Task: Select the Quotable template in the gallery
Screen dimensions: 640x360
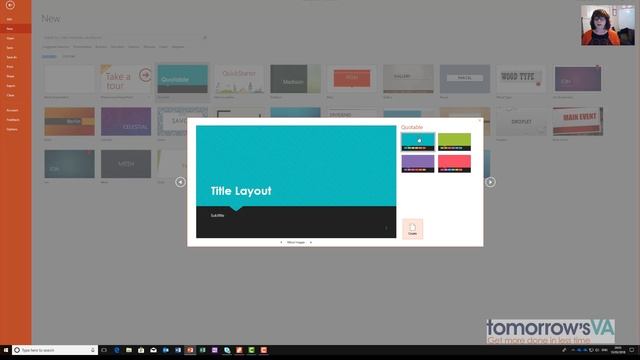Action: tap(182, 79)
